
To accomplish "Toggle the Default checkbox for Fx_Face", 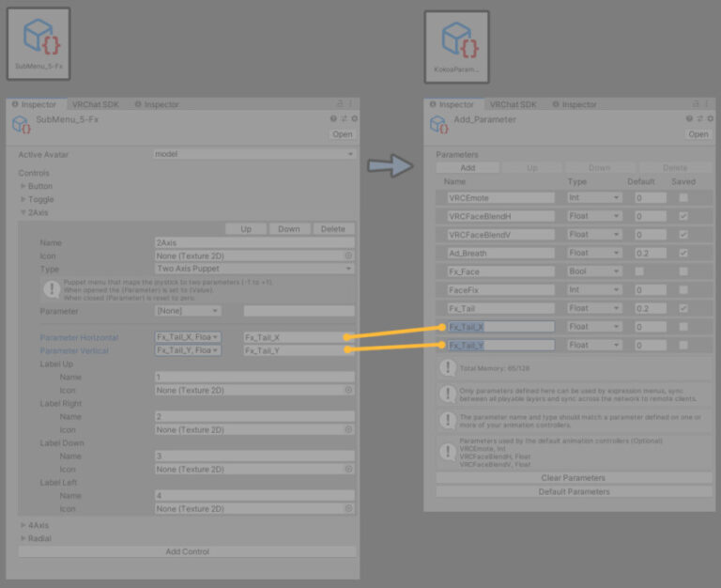I will pos(640,271).
